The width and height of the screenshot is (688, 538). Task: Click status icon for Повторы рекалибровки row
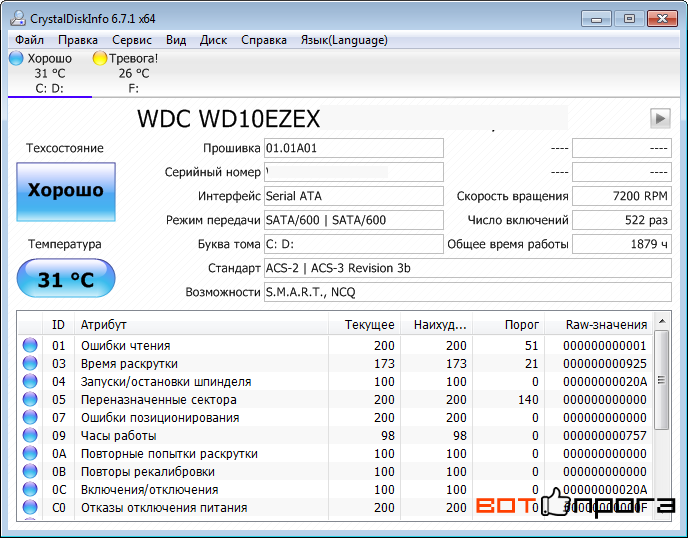coord(30,471)
